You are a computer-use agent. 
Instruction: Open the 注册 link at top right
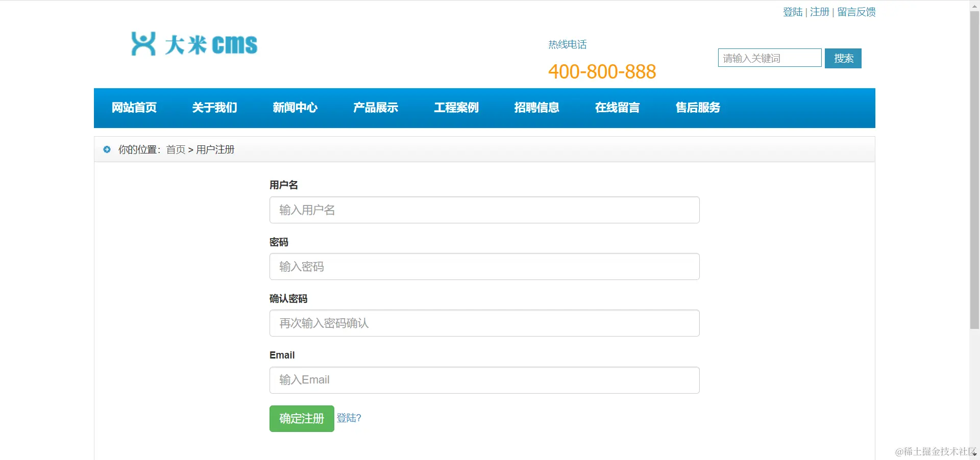[x=820, y=12]
